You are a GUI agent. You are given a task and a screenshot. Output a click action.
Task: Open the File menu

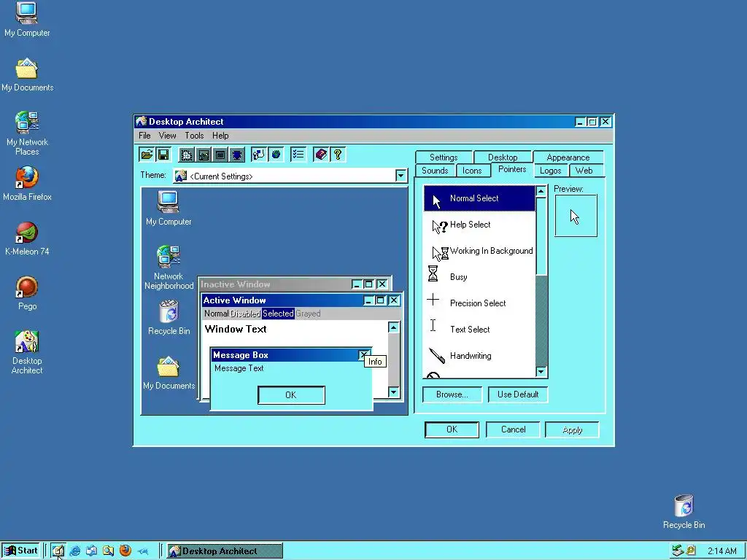pos(144,136)
